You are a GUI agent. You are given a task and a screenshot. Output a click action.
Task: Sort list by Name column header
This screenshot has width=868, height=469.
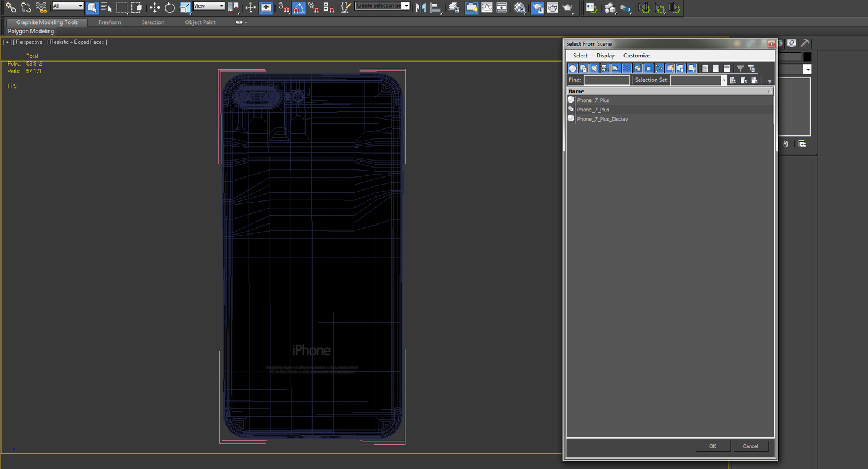pos(670,91)
